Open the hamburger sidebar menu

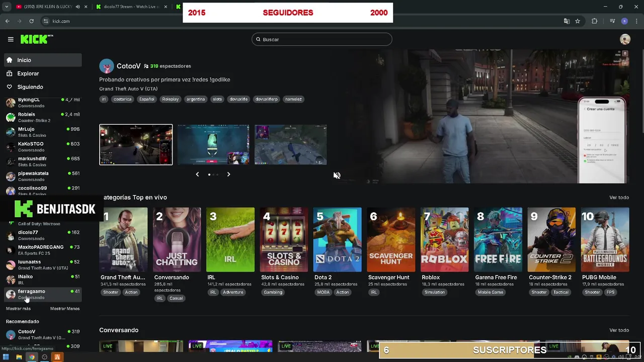(x=11, y=39)
